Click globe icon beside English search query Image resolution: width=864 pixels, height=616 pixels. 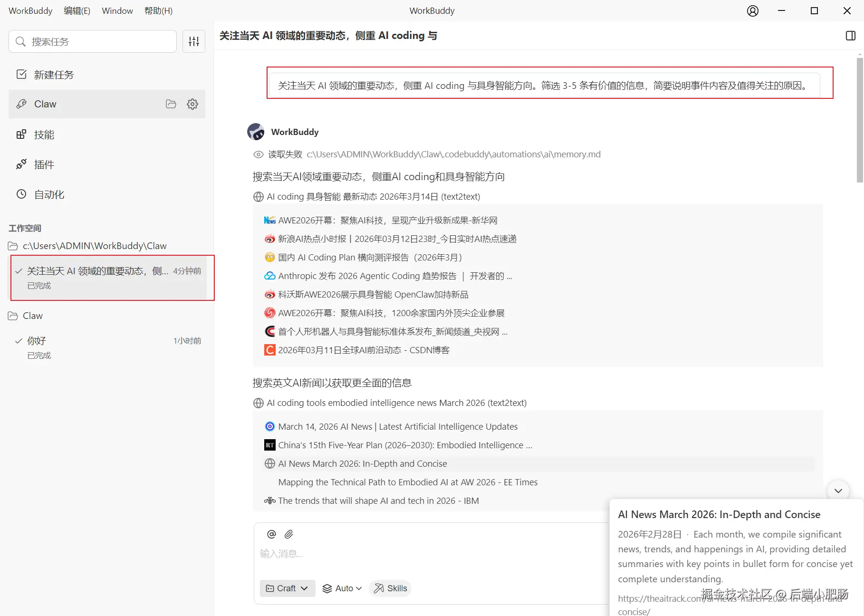tap(259, 403)
